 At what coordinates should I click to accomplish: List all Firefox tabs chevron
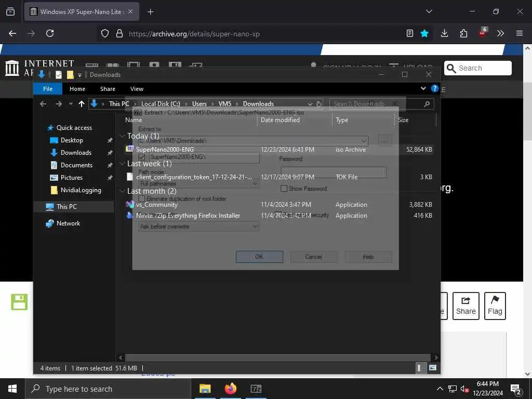(429, 11)
